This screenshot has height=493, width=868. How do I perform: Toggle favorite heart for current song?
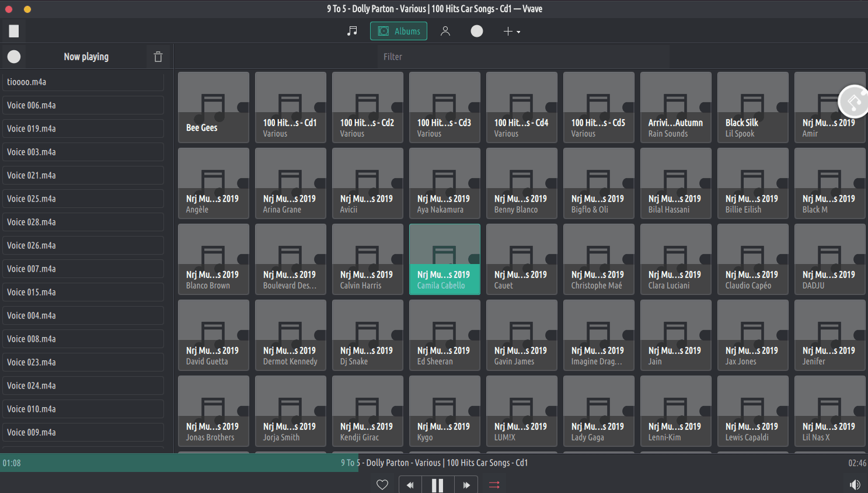[382, 485]
